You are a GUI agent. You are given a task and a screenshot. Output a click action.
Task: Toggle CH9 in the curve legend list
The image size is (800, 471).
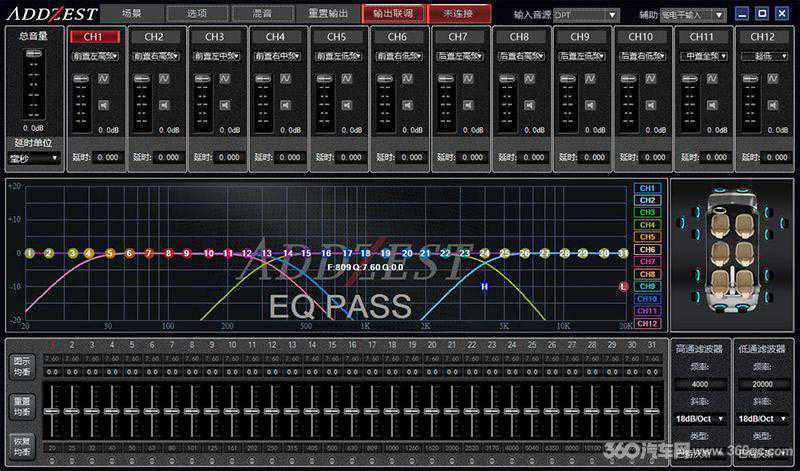click(647, 286)
